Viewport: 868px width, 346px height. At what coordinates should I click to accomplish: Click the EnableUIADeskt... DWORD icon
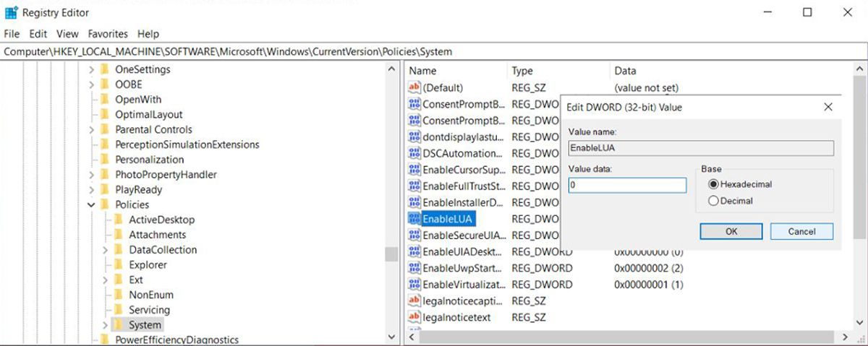(414, 251)
